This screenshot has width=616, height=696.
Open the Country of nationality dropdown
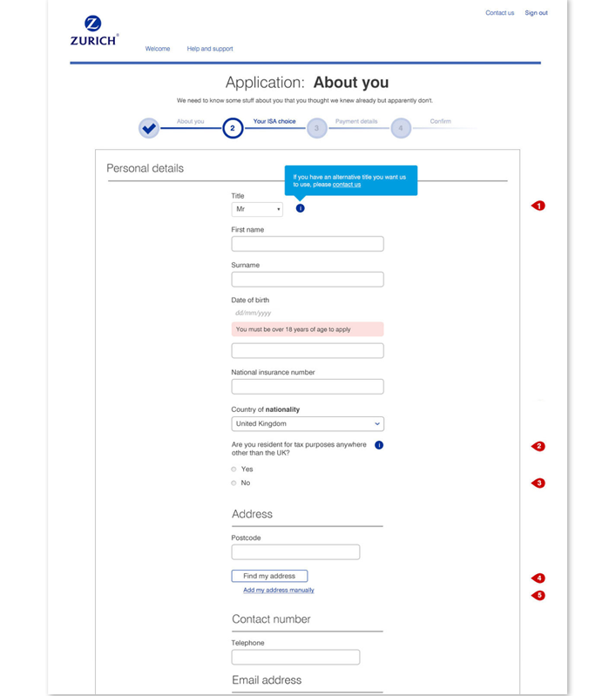[x=308, y=424]
